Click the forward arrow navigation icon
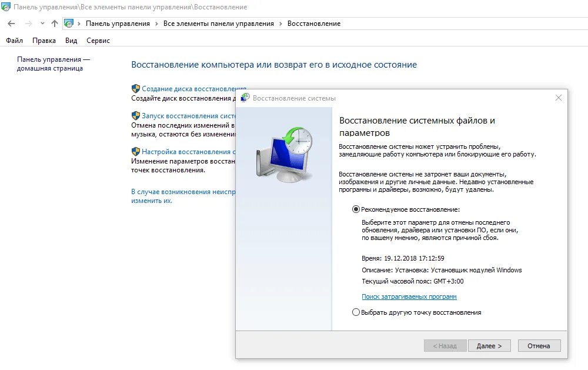Viewport: 588px width, 370px height. pos(28,24)
